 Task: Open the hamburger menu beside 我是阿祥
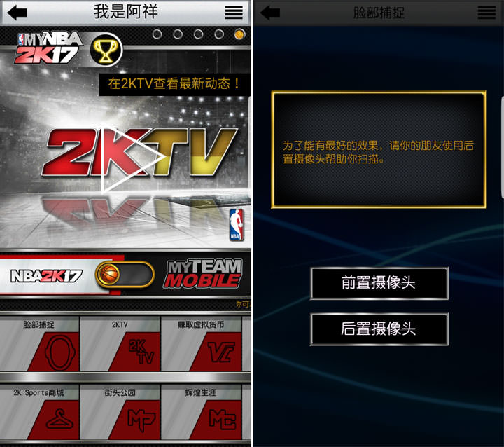(x=234, y=13)
